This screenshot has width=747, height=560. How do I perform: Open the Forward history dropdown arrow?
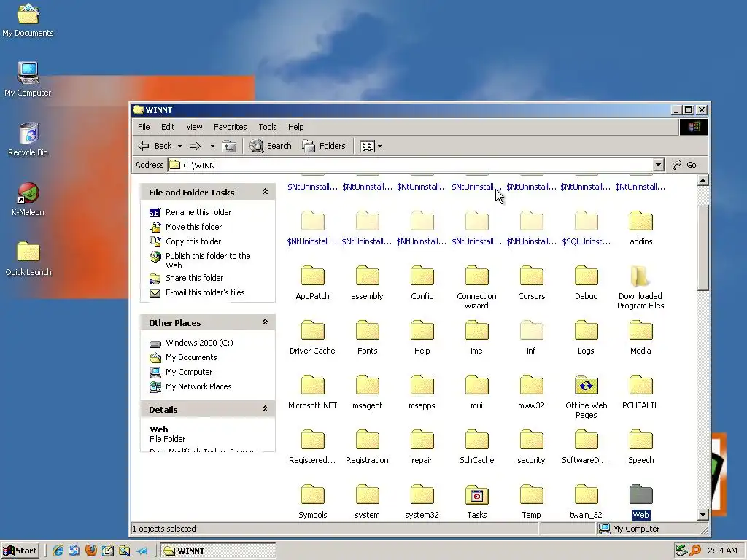click(212, 146)
